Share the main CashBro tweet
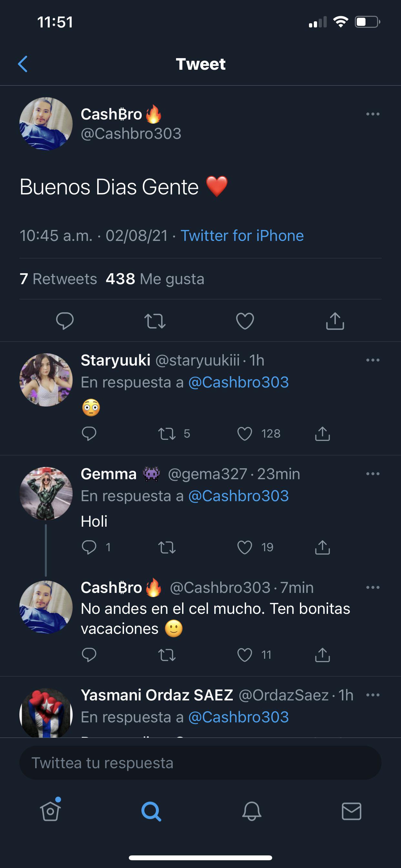Screen dimensions: 401x868 (335, 321)
